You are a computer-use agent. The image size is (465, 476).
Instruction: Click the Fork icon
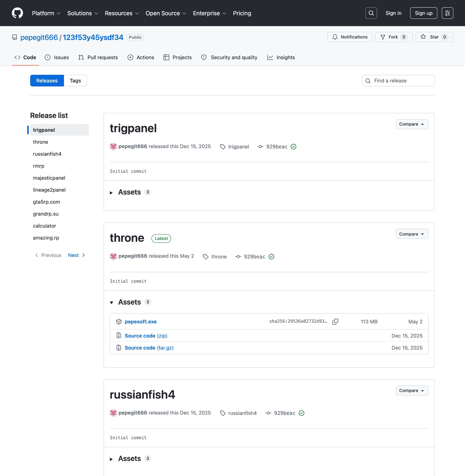tap(383, 37)
